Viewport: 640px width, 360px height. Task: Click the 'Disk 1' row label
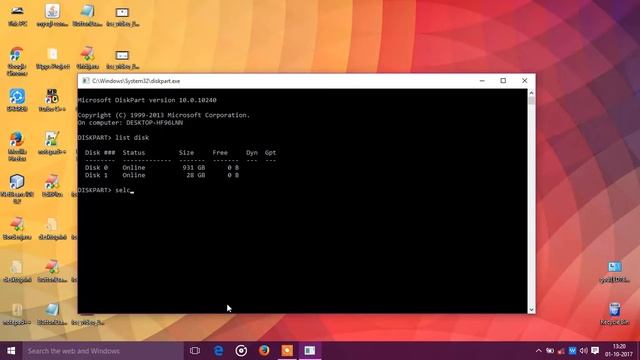[96, 175]
